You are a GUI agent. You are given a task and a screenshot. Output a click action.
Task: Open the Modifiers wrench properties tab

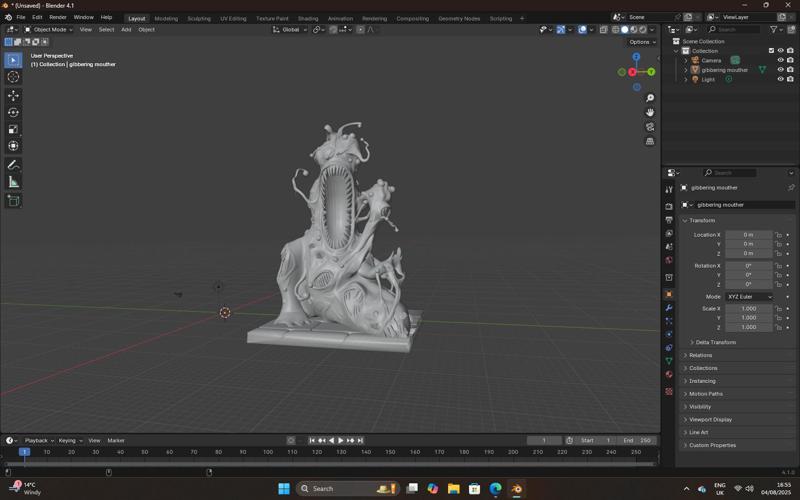coord(669,308)
